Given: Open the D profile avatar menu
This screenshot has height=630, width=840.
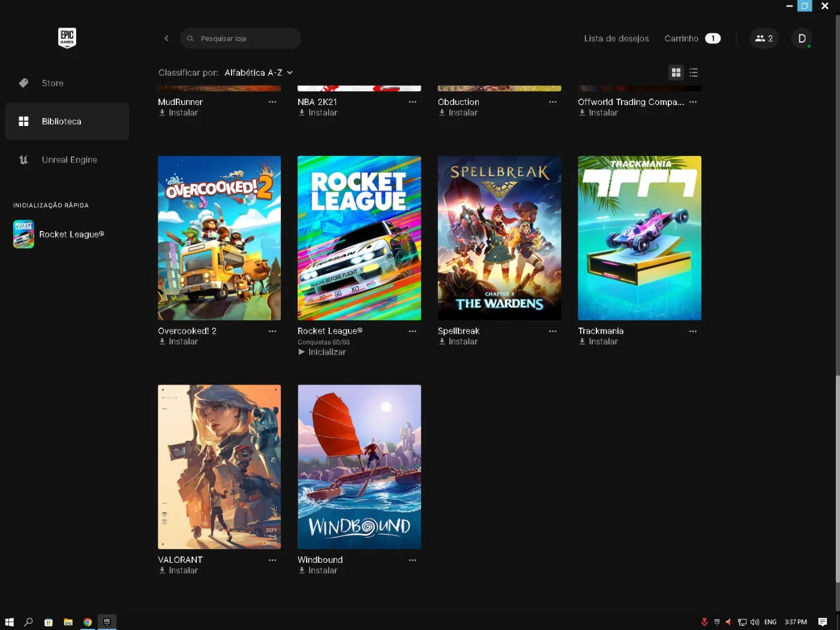Looking at the screenshot, I should click(x=802, y=38).
